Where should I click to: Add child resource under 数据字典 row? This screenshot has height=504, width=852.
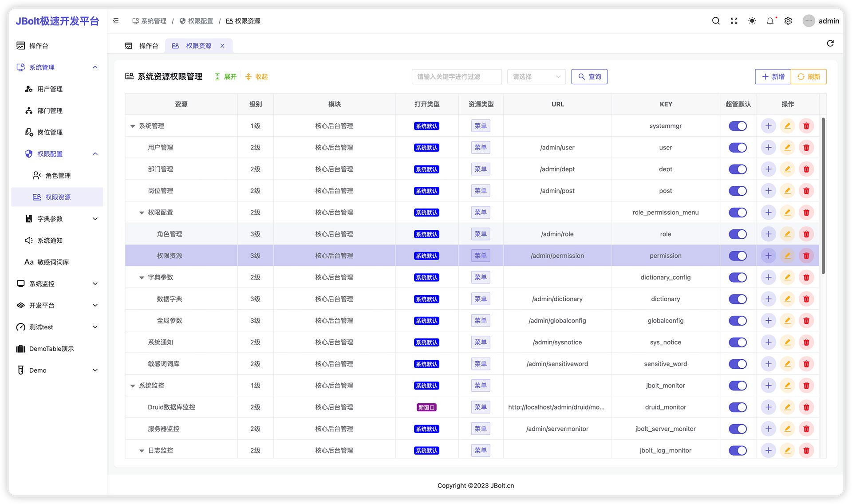(x=768, y=299)
